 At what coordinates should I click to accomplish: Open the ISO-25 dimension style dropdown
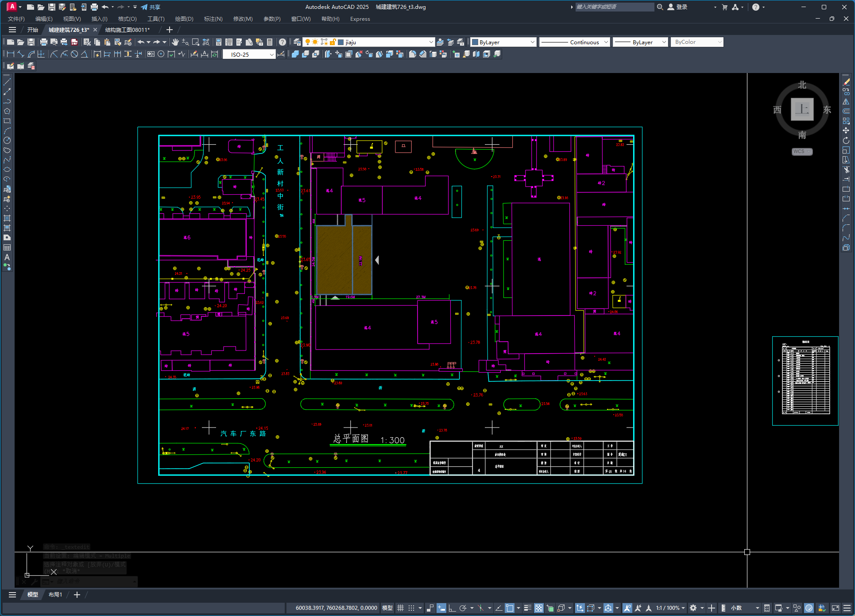tap(271, 54)
